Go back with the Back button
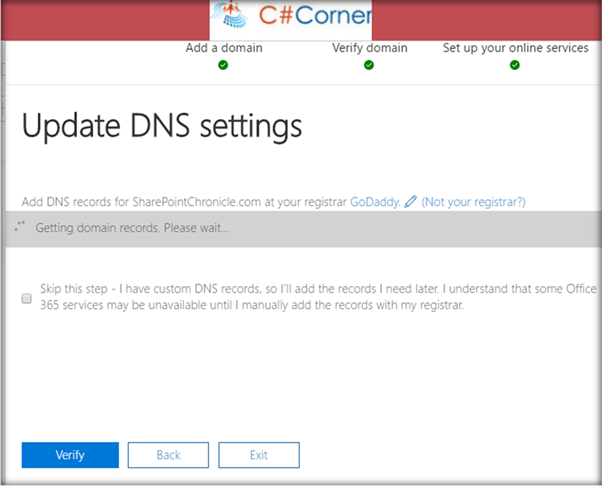The height and width of the screenshot is (486, 602). click(x=168, y=455)
